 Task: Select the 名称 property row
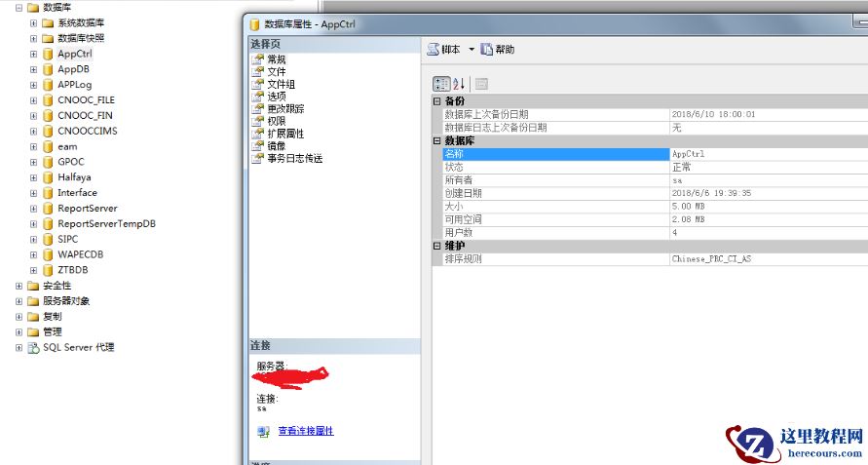click(656, 153)
